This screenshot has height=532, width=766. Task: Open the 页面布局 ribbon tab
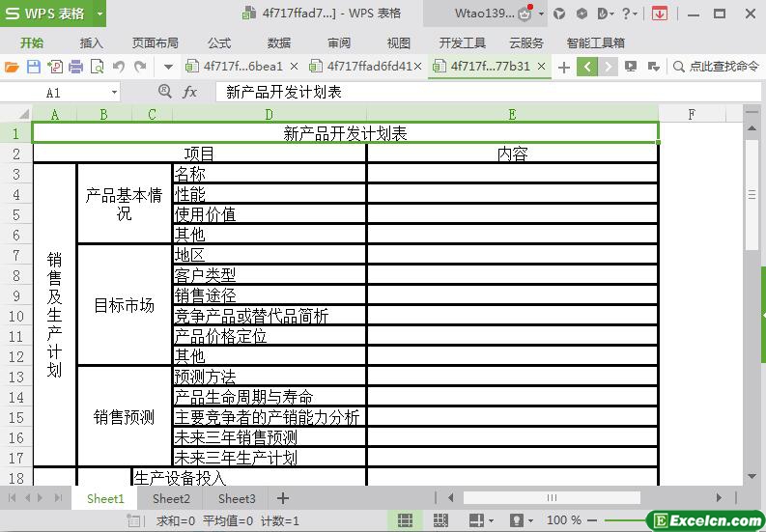(x=155, y=43)
